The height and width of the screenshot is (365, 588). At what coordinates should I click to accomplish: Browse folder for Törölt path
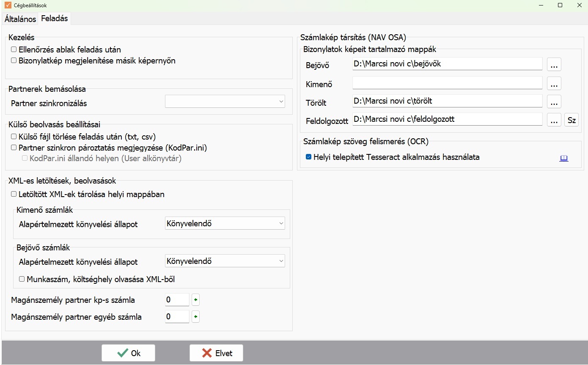(x=554, y=102)
